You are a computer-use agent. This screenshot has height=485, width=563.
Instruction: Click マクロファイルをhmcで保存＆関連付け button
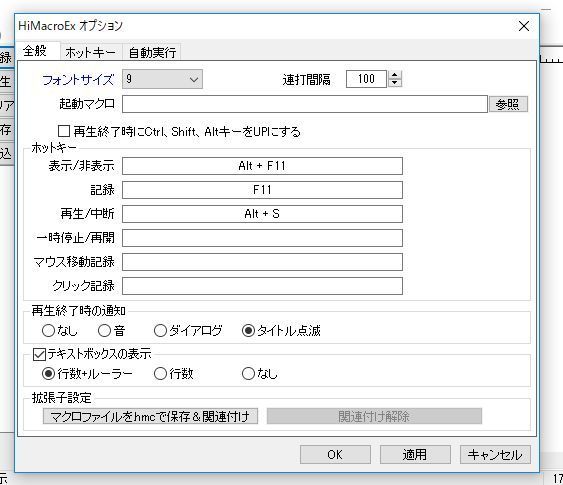[x=150, y=416]
